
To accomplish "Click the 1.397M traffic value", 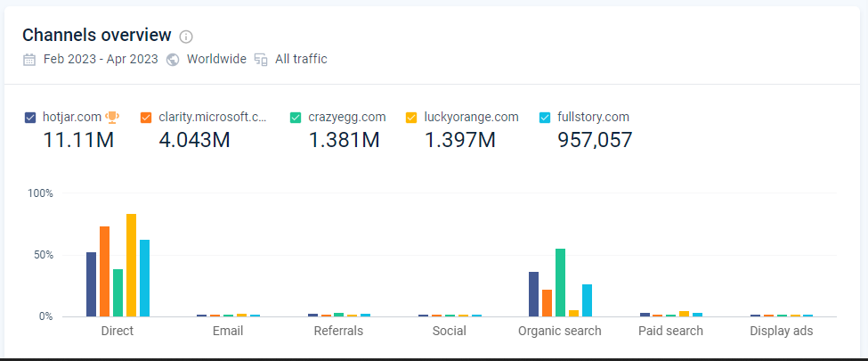I will 459,140.
